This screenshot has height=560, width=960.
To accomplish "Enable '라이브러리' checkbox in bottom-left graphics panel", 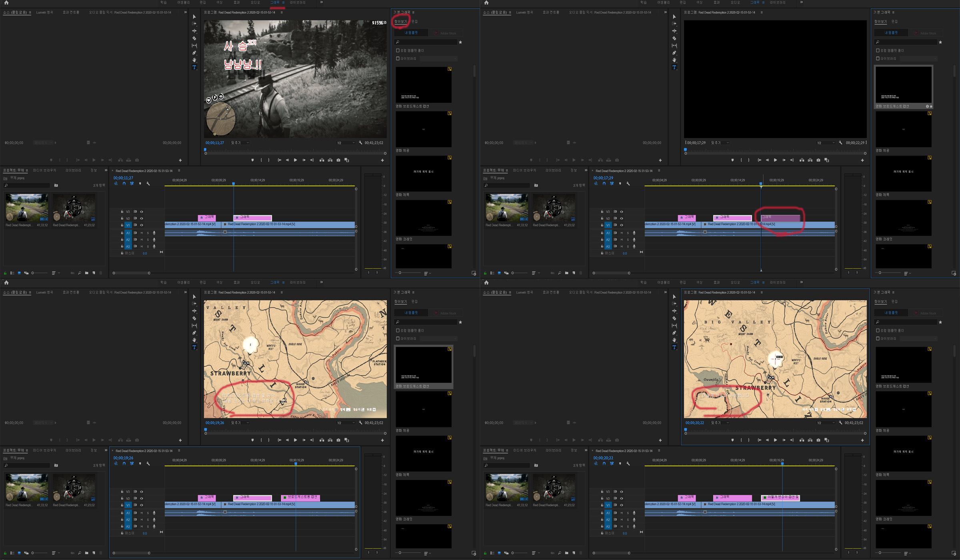I will pyautogui.click(x=398, y=338).
